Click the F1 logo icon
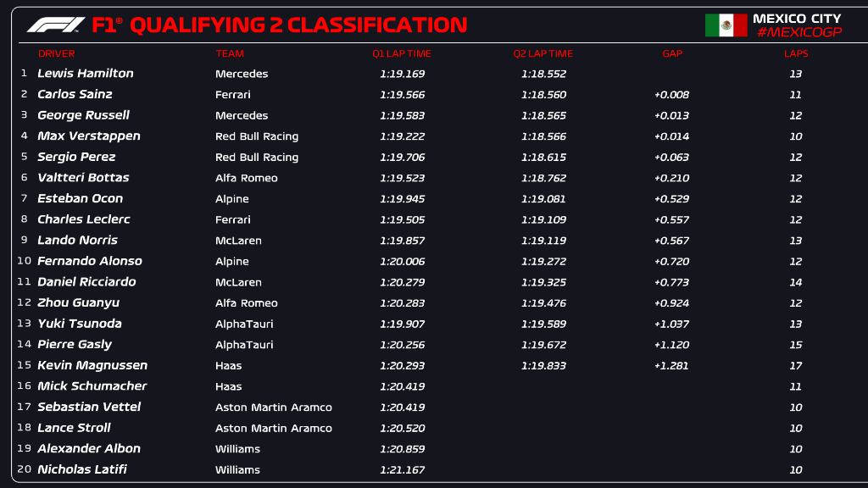This screenshot has width=868, height=488. click(55, 25)
